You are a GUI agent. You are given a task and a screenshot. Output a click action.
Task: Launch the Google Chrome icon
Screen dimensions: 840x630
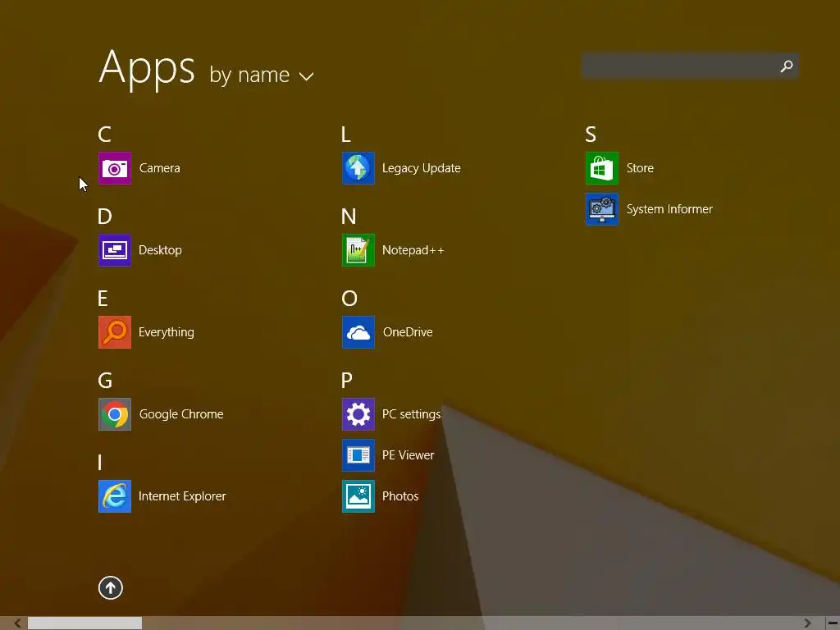[115, 414]
